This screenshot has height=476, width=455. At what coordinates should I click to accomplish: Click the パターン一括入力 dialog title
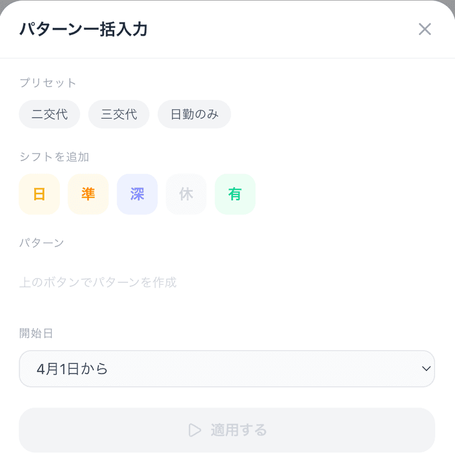[84, 29]
